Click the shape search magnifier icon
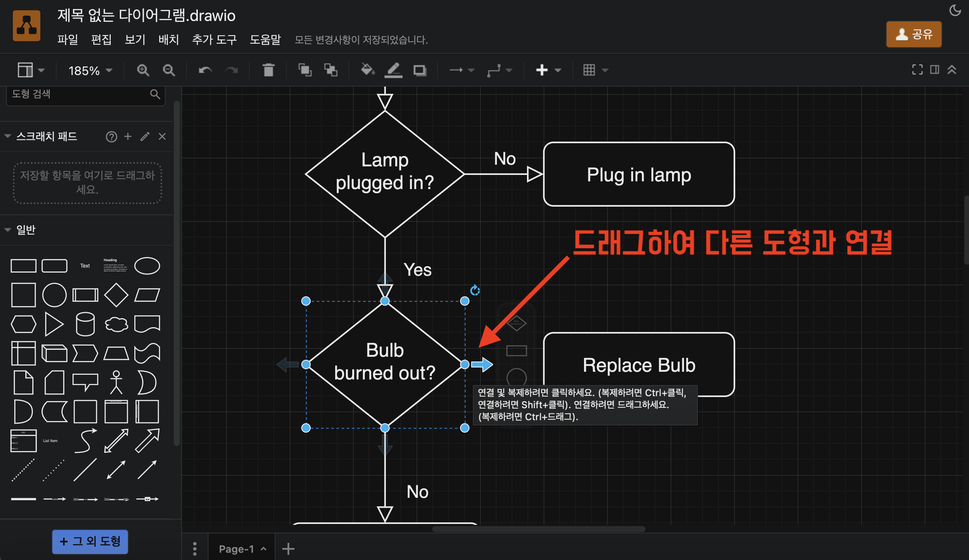The image size is (969, 560). point(155,94)
